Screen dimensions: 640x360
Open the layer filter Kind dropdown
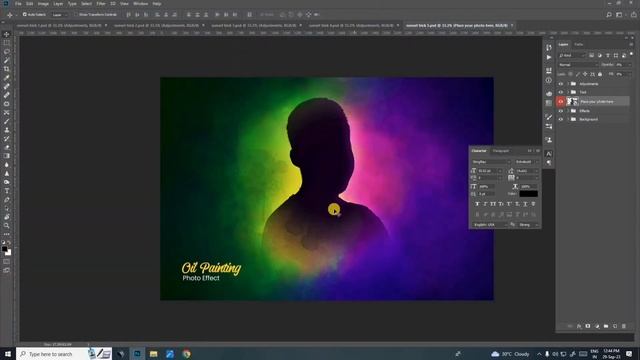click(572, 55)
